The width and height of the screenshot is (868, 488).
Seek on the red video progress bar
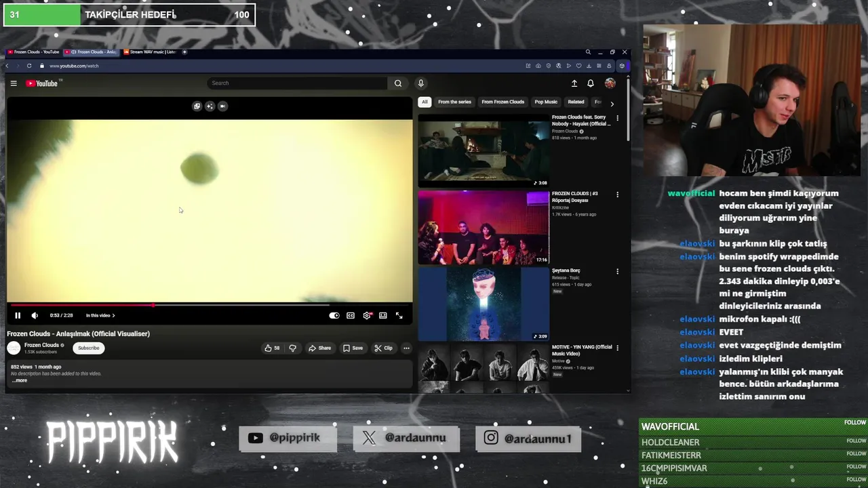[x=210, y=305]
